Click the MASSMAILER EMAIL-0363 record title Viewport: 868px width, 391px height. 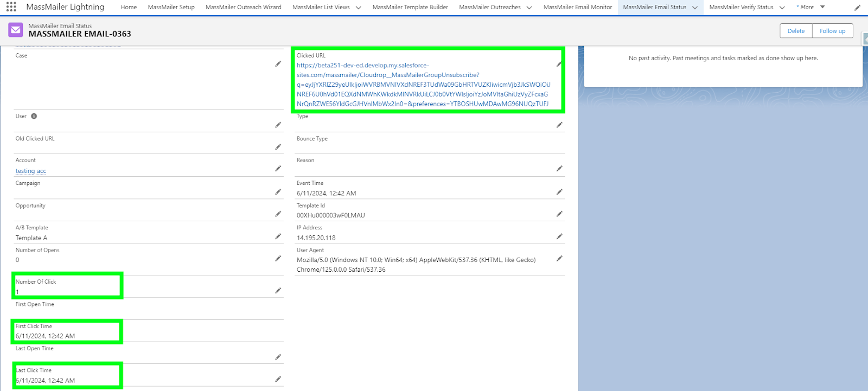(80, 34)
